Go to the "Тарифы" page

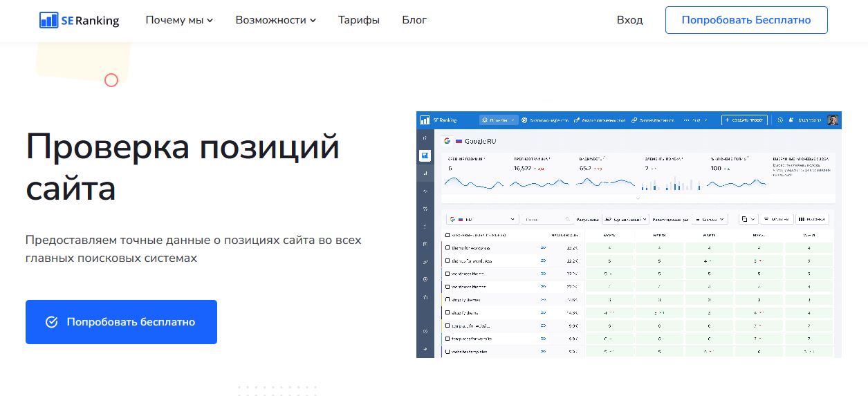coord(358,20)
